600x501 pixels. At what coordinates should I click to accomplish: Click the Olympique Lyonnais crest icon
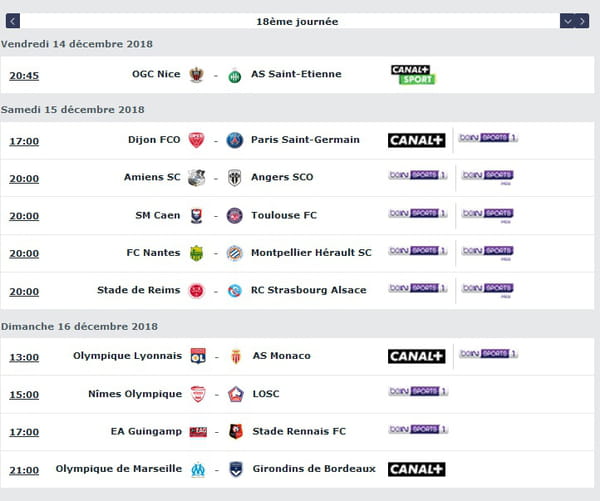tap(198, 356)
